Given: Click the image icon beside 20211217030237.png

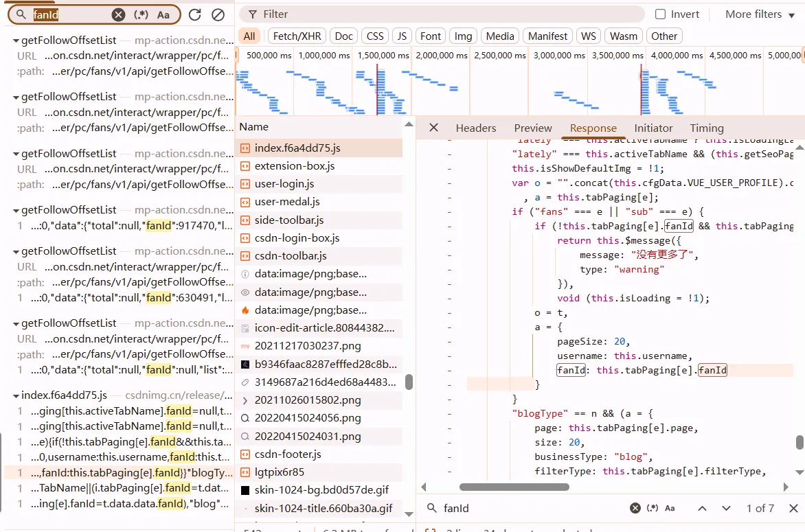Looking at the screenshot, I should point(245,346).
